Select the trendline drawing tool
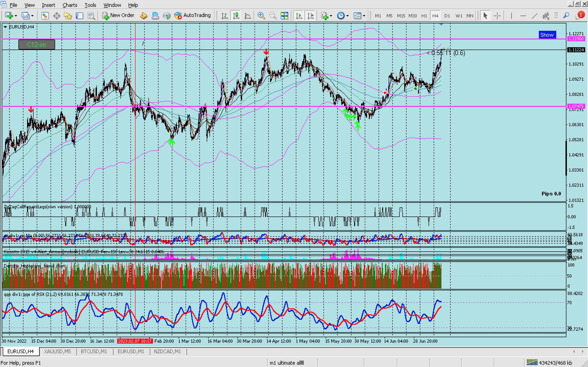Image resolution: width=588 pixels, height=367 pixels. point(534,16)
